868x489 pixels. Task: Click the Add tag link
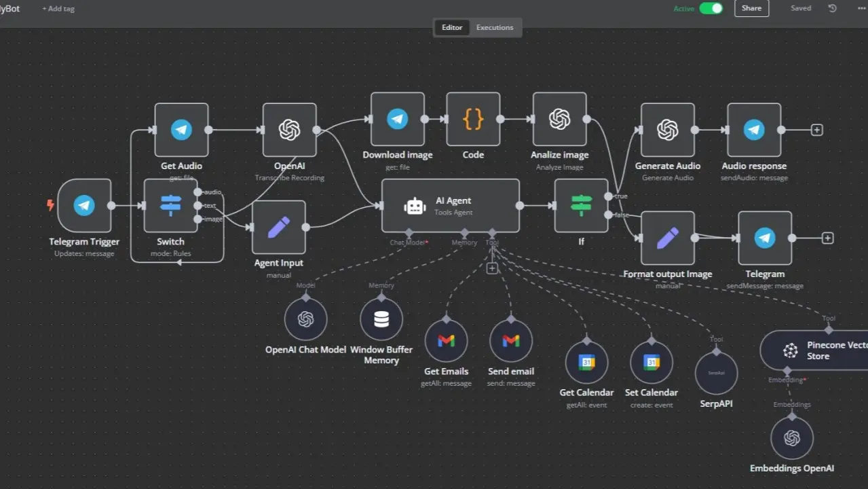(58, 9)
